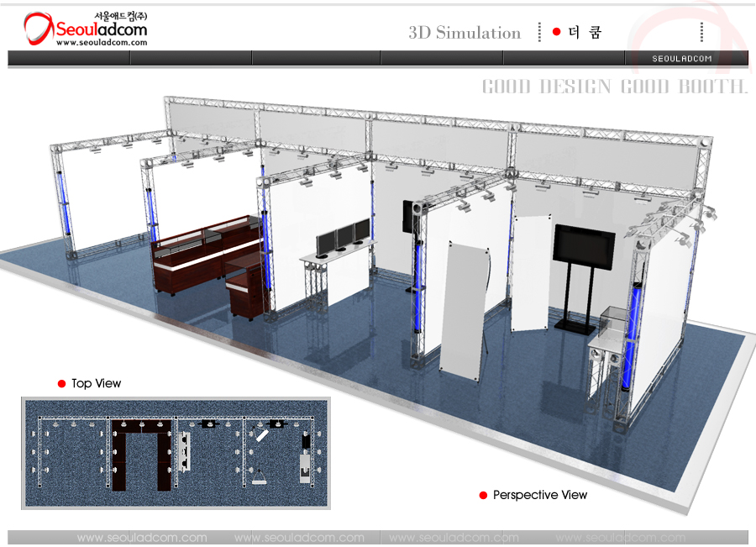Screen dimensions: 756x547
Task: Open the rightmost footer www.seouladcom.com link
Action: [620, 538]
